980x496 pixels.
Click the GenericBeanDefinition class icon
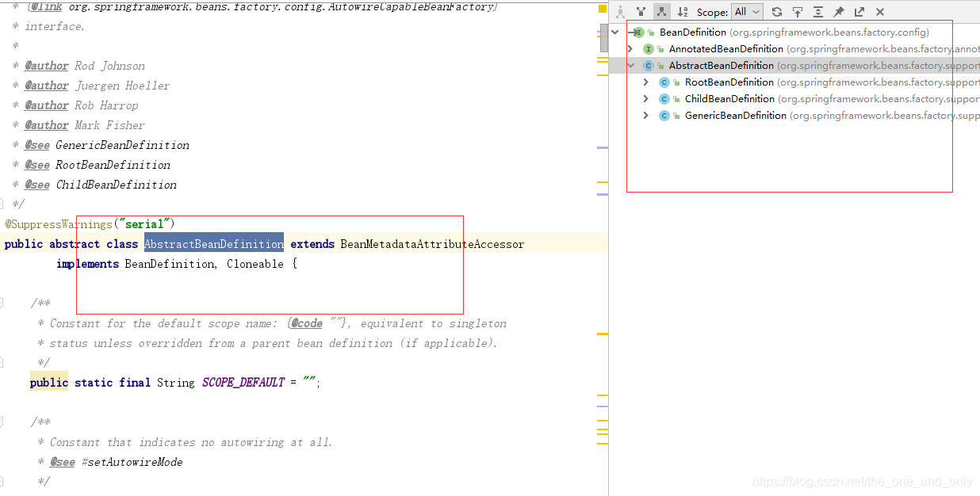664,116
